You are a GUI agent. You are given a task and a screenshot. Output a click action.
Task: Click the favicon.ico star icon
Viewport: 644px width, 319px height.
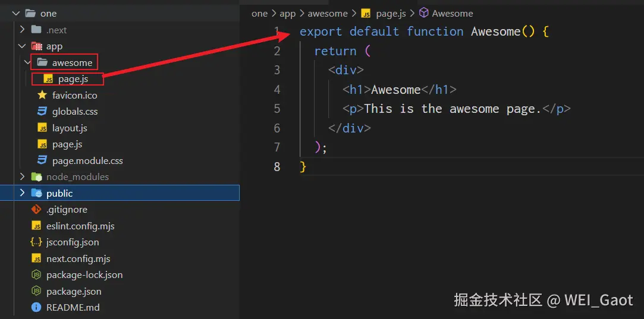click(x=42, y=95)
